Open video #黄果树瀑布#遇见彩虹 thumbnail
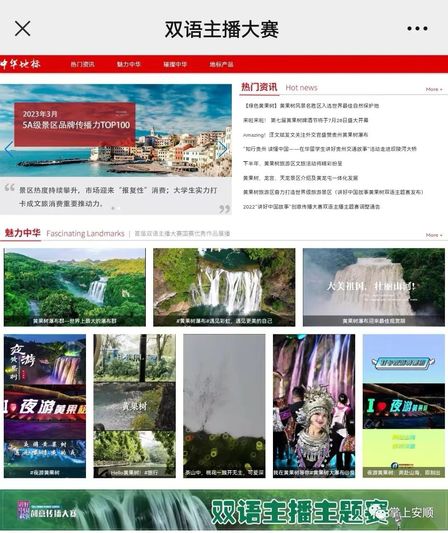Screen dimensions: 448x533 224,287
